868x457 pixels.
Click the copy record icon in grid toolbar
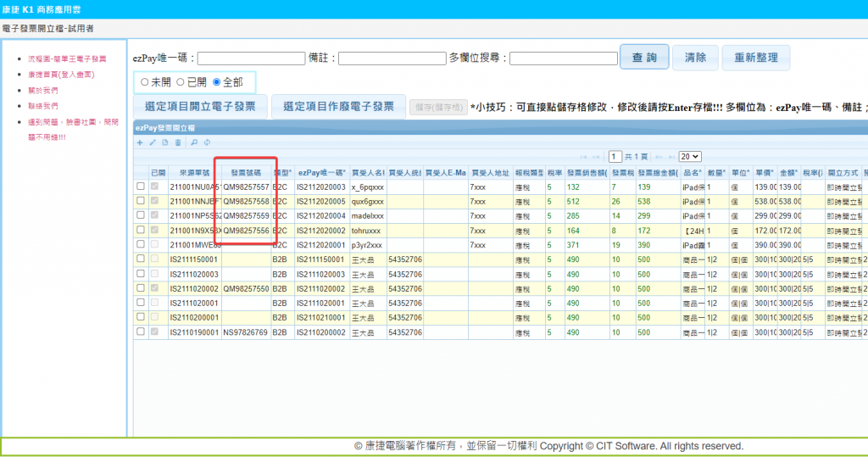click(165, 142)
